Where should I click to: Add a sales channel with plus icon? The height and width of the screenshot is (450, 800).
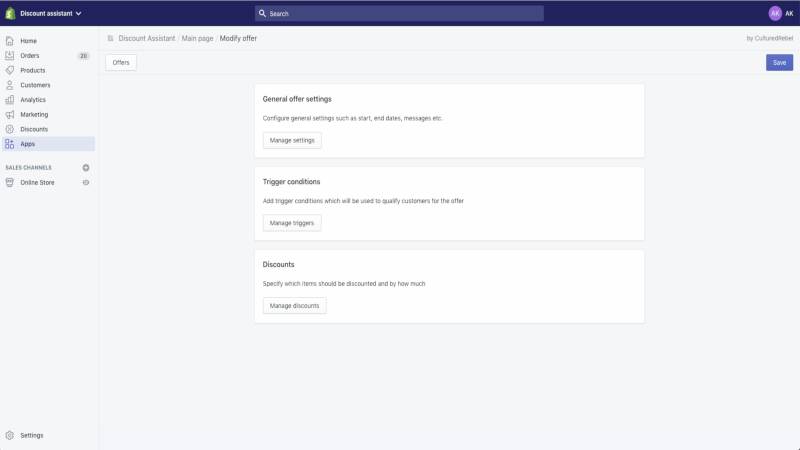point(86,168)
